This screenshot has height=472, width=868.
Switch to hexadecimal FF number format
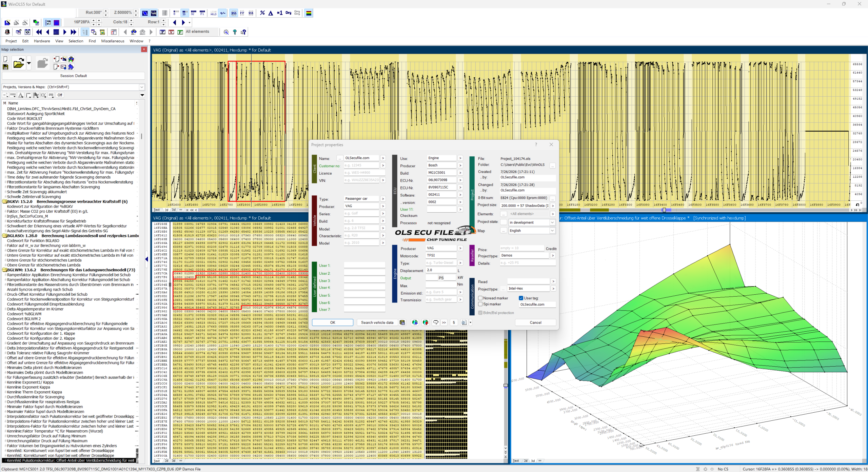242,13
